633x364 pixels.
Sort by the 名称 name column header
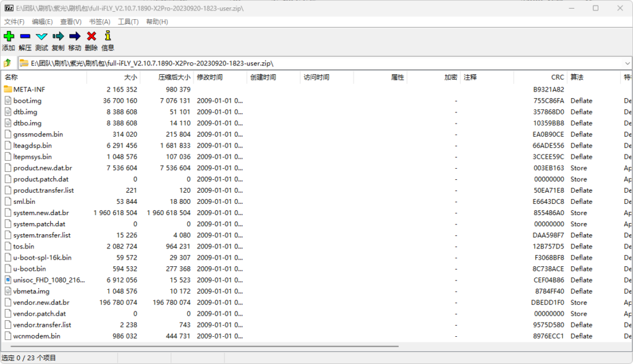click(x=12, y=77)
